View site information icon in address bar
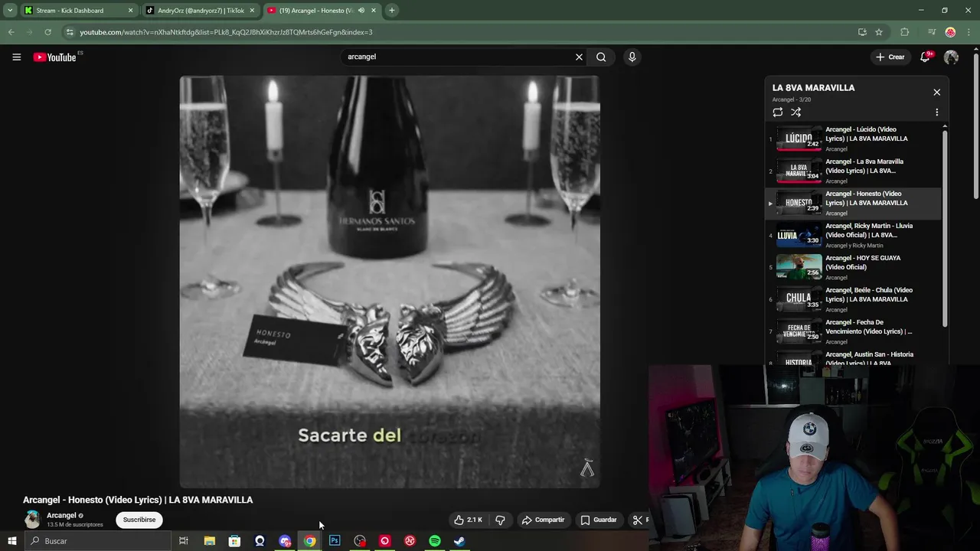 click(70, 32)
